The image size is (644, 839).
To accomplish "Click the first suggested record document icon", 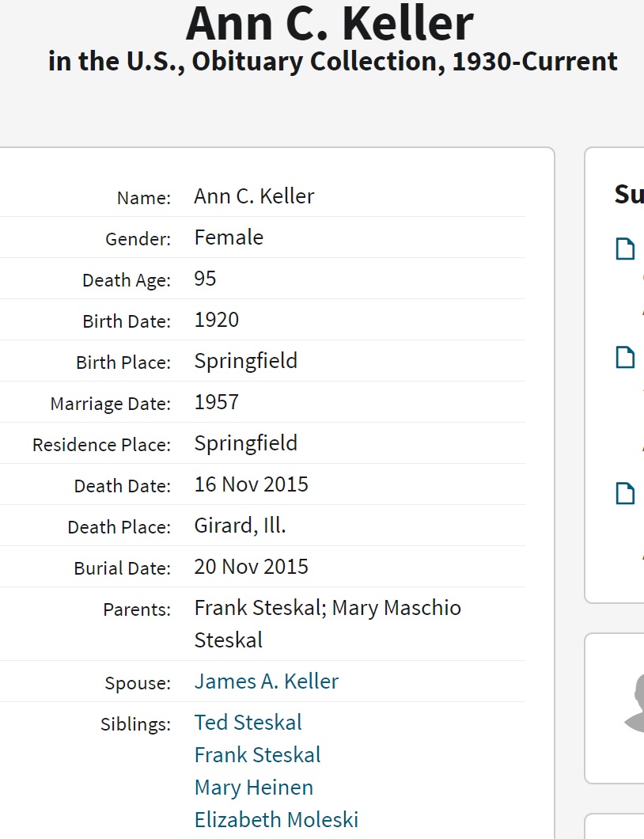I will coord(626,249).
